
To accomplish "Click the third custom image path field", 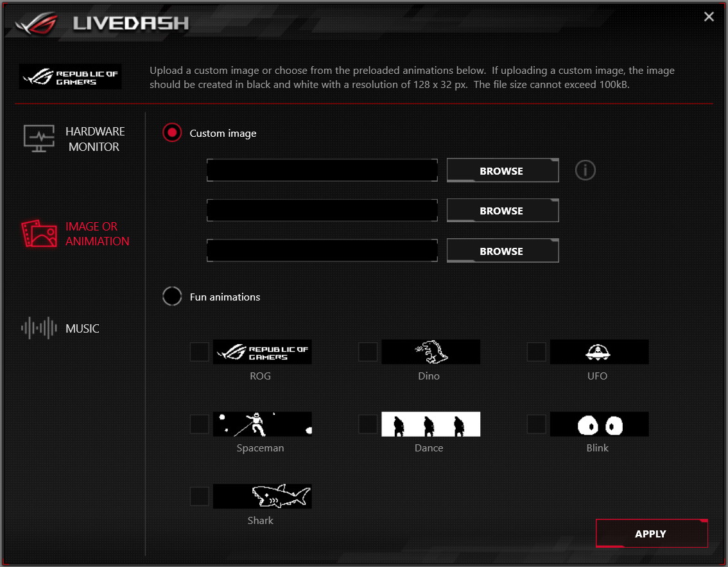I will (x=322, y=251).
